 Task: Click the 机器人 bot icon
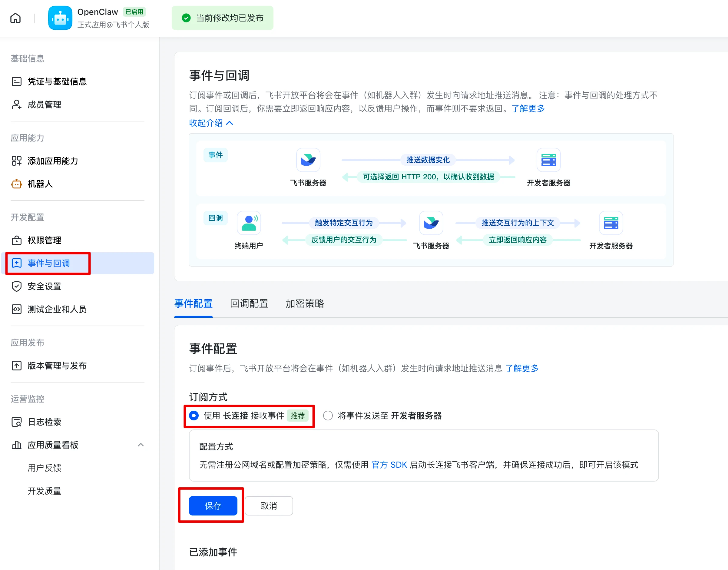(x=16, y=184)
